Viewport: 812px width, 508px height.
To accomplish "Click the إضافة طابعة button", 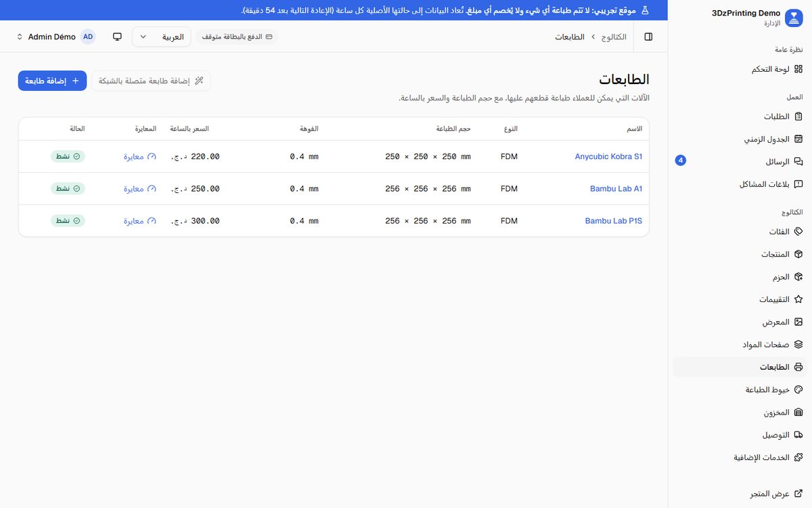I will [x=52, y=81].
